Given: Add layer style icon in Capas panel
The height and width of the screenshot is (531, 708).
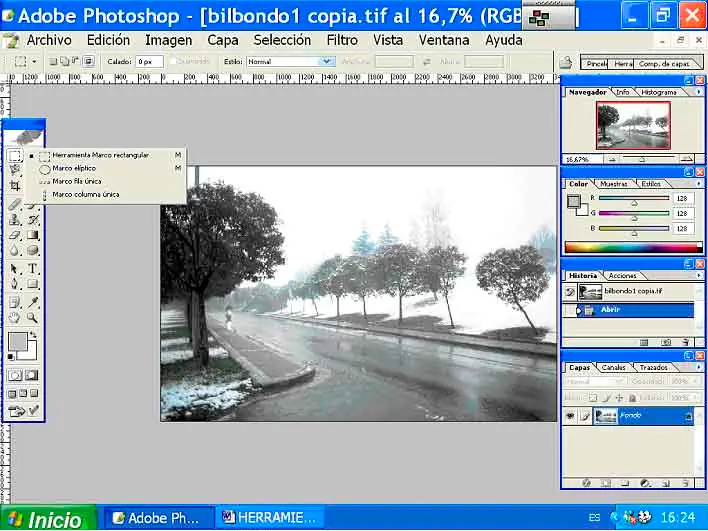Looking at the screenshot, I should tap(586, 483).
